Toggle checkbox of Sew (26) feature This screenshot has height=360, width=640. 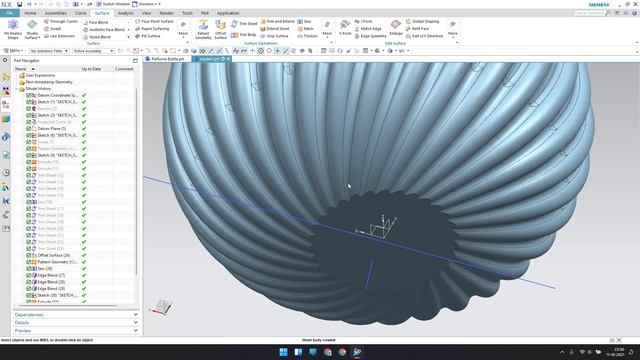[29, 269]
